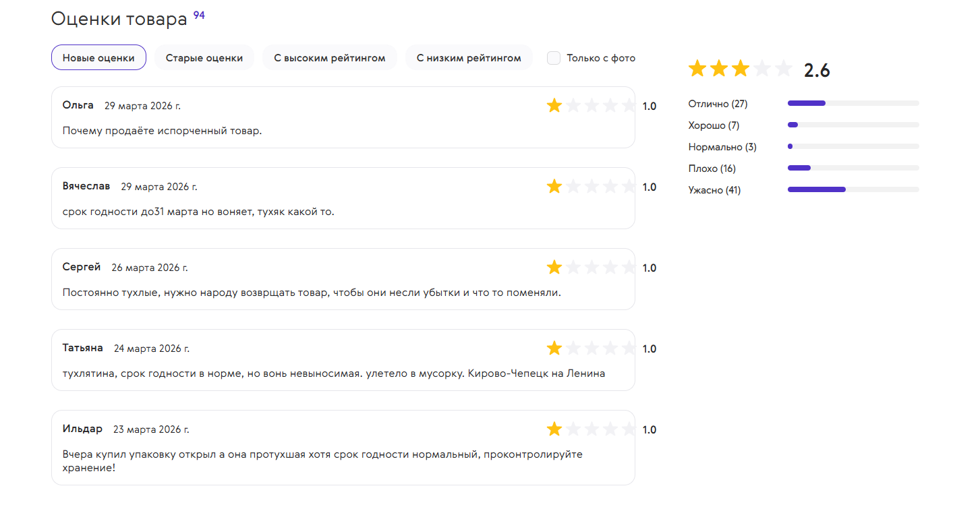Click the gold star on Сергей's review

(554, 268)
